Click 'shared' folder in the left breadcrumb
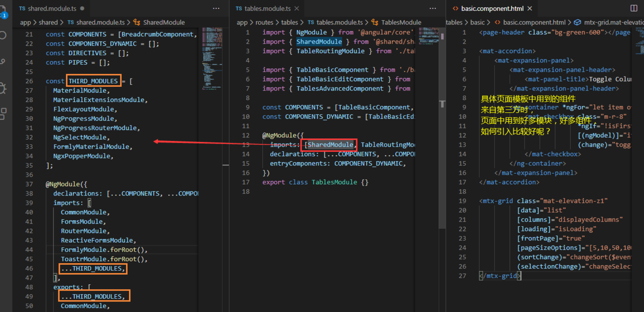Screen dimensions: 644x312 point(48,22)
